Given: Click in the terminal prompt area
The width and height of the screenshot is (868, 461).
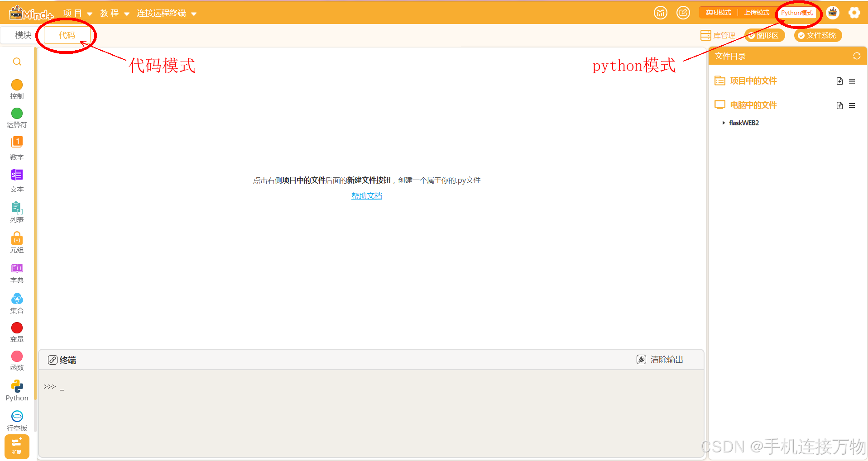Looking at the screenshot, I should [x=371, y=413].
